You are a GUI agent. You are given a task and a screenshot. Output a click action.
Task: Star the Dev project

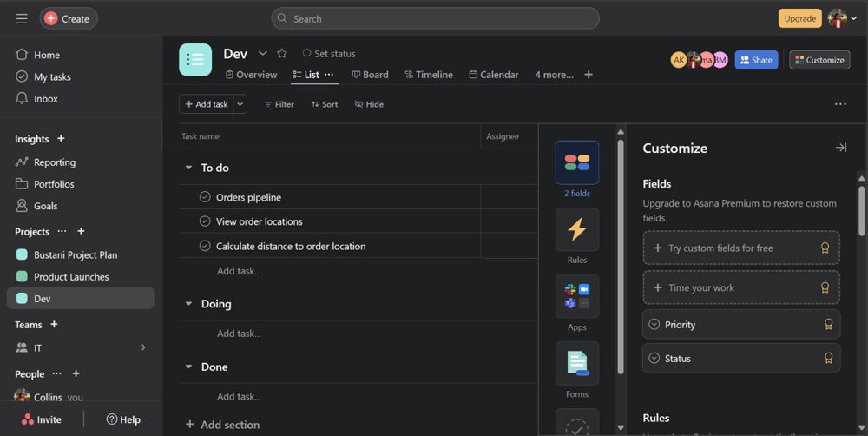click(x=282, y=53)
